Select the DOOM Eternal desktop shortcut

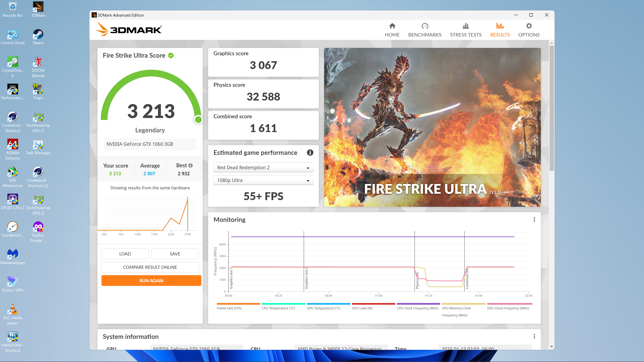(38, 67)
